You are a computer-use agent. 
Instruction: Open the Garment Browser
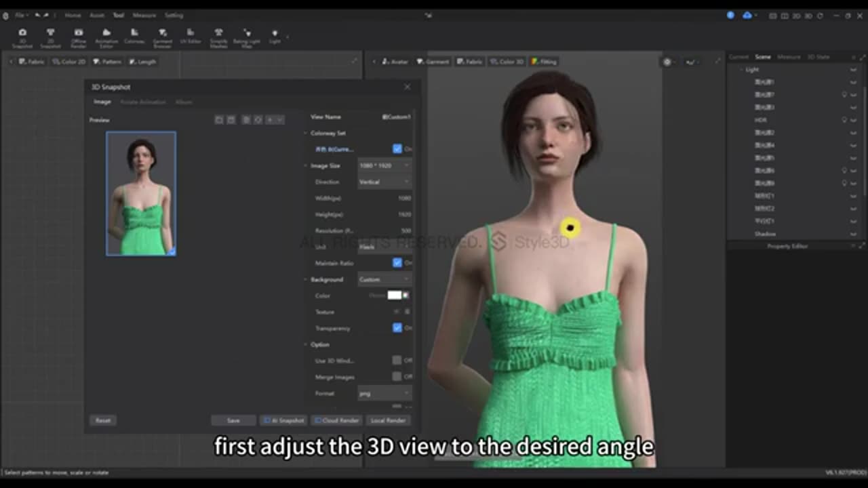(163, 37)
